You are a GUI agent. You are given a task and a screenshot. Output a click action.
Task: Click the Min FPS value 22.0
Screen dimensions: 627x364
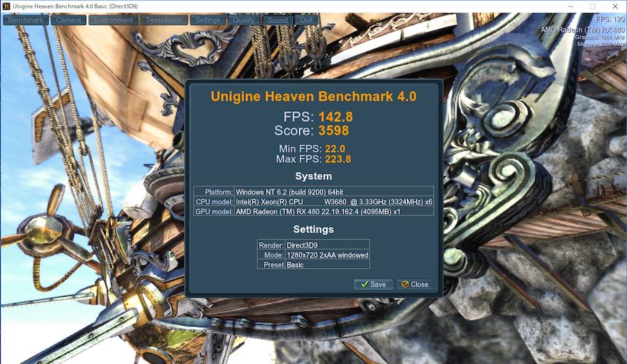[x=334, y=149]
